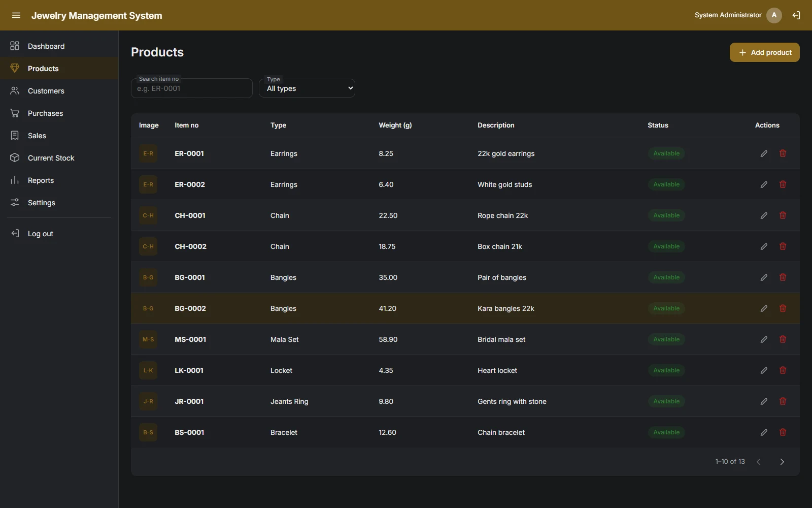
Task: Click the B-S thumbnail of BS-0001
Action: coord(148,432)
